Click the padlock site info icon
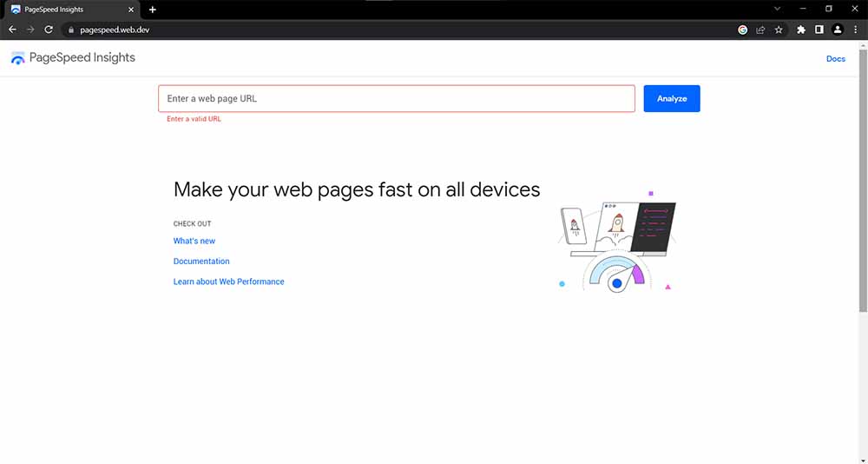The image size is (868, 464). [71, 30]
